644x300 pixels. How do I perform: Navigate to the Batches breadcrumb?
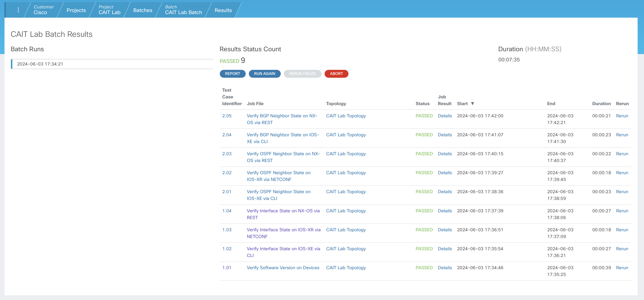[x=143, y=10]
